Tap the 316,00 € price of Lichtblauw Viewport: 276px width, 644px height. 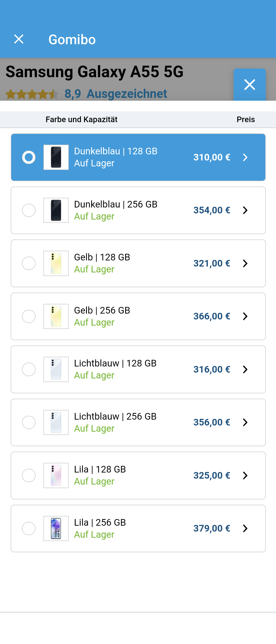212,370
